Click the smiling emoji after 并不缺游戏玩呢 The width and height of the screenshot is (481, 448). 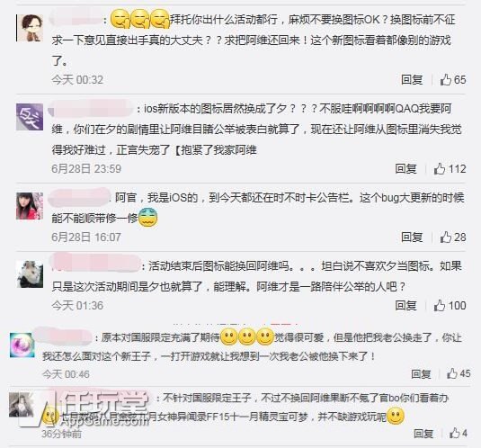pyautogui.click(x=396, y=417)
